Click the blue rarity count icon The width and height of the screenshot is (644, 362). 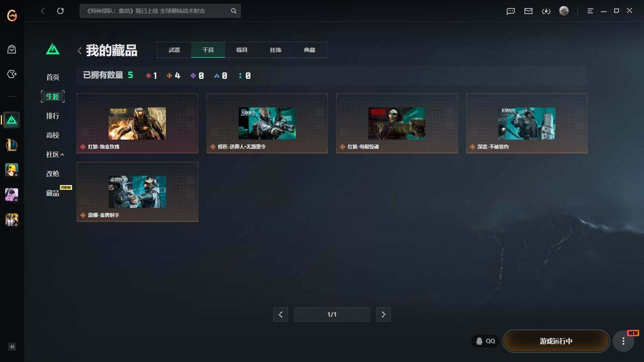click(217, 76)
